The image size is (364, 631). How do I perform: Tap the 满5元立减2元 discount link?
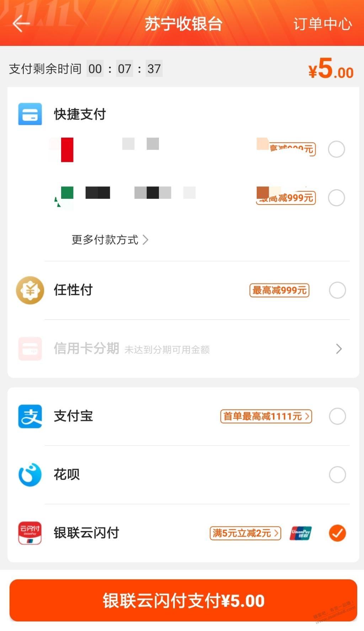tap(245, 533)
